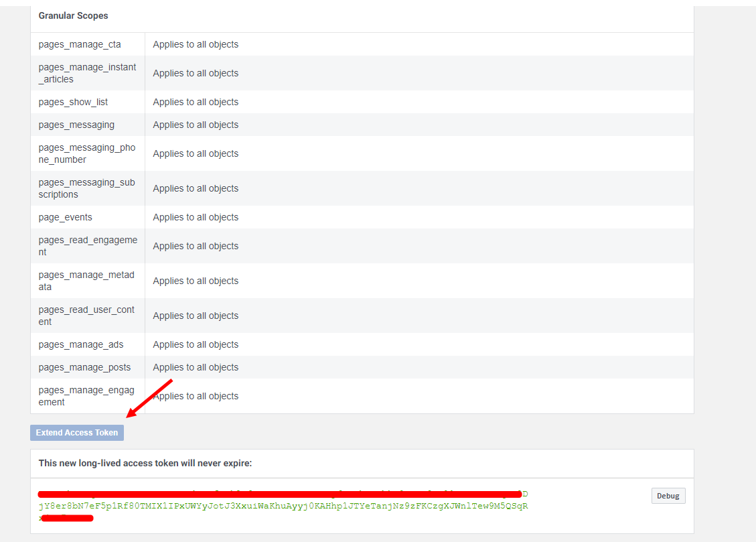This screenshot has height=542, width=756.
Task: Select the pages_manage_ads scope name
Action: click(x=81, y=344)
